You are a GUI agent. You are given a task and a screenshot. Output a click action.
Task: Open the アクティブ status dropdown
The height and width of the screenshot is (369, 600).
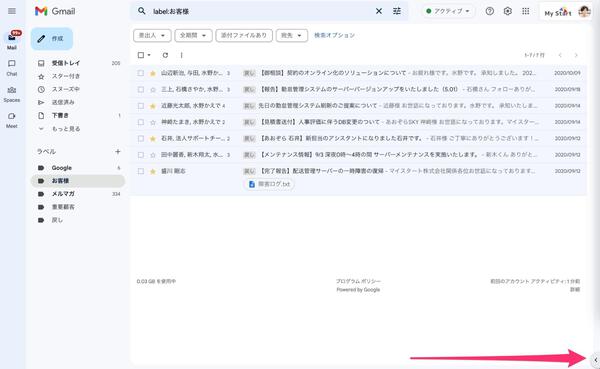click(448, 11)
